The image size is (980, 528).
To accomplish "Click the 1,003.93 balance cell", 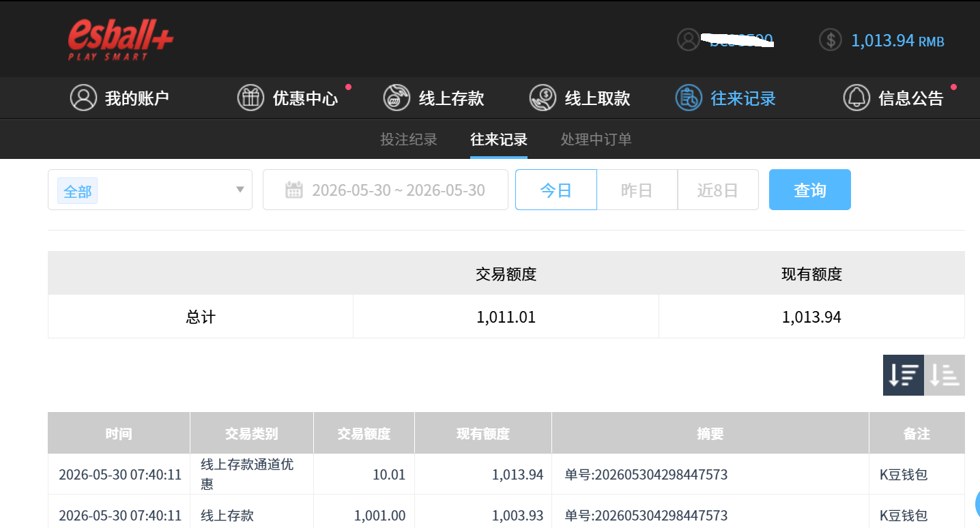I will (483, 515).
